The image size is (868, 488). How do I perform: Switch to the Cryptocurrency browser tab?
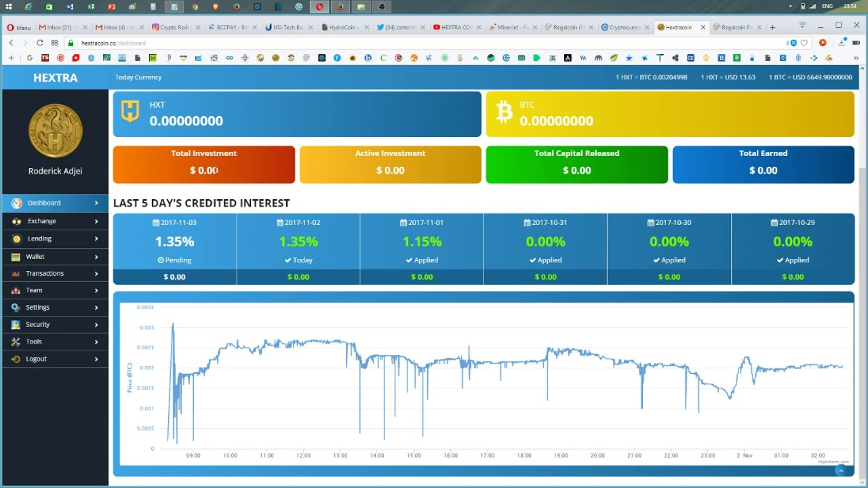tap(626, 28)
